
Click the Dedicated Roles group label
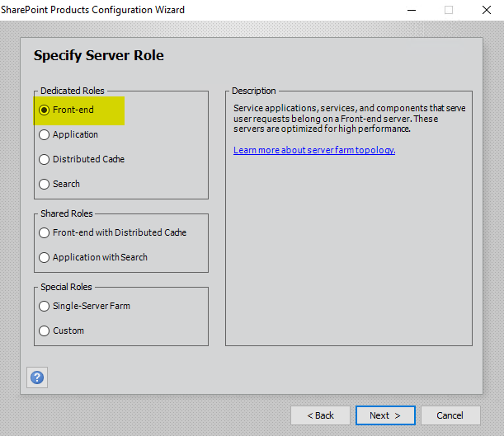[73, 91]
